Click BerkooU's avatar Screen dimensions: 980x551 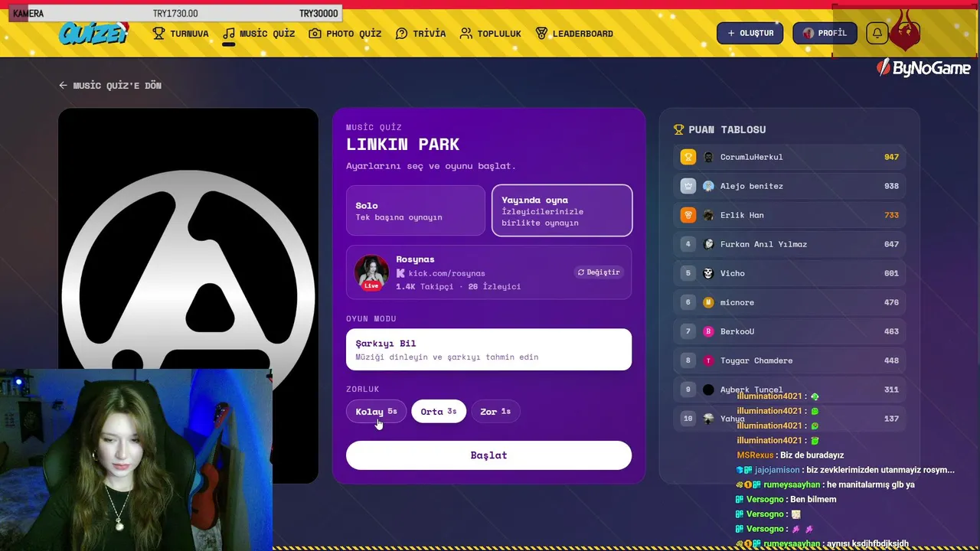click(708, 331)
